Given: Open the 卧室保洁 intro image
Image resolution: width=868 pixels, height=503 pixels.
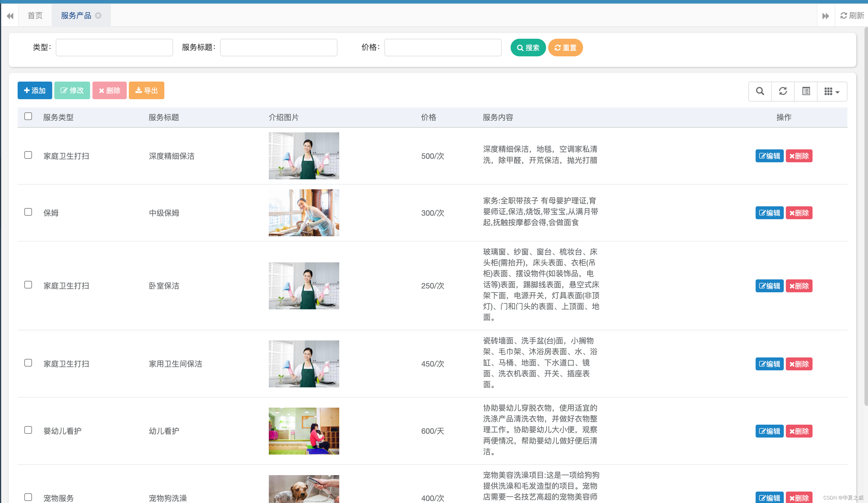Looking at the screenshot, I should tap(304, 286).
